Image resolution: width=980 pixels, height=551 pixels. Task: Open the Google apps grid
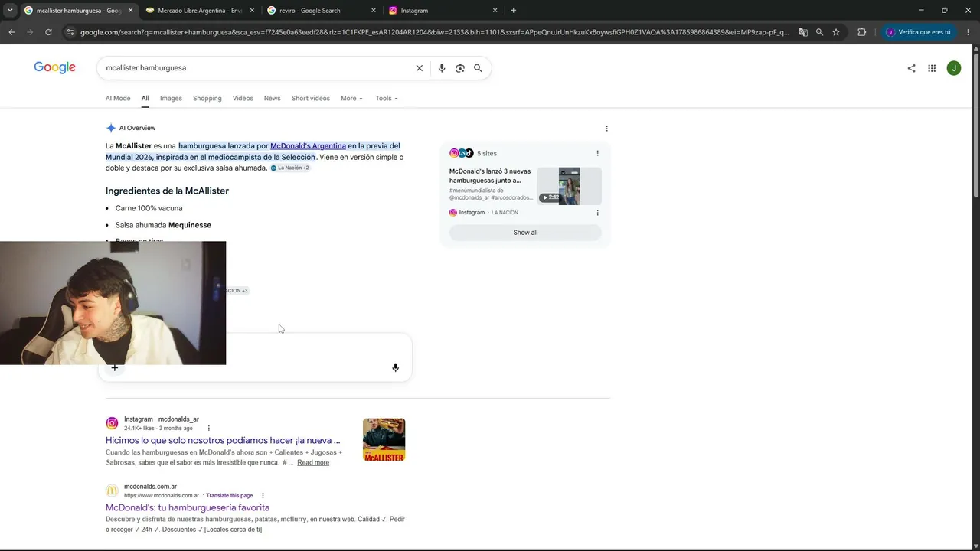pos(932,68)
